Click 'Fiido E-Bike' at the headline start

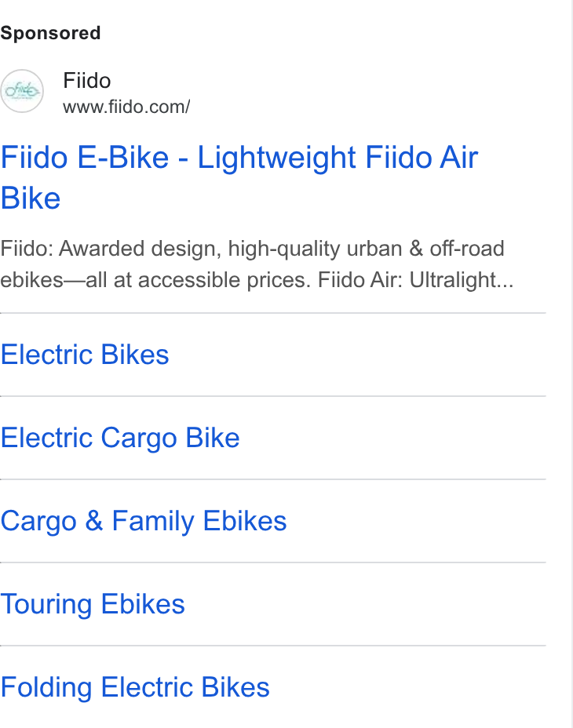tap(85, 158)
